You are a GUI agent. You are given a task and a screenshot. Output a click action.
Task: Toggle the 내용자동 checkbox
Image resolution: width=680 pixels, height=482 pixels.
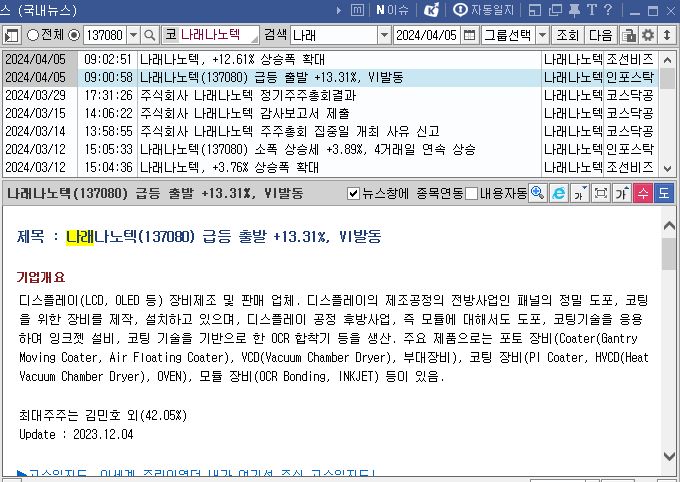[471, 193]
